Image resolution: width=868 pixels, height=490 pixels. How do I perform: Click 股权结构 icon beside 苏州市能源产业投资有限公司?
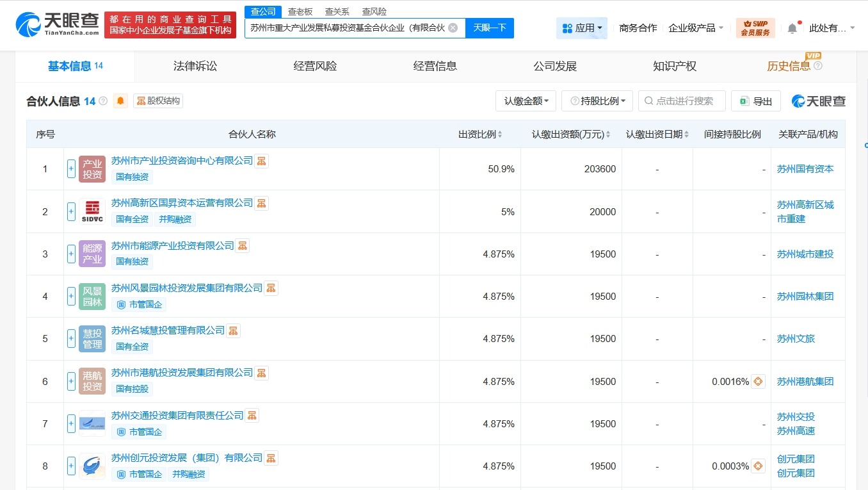242,245
